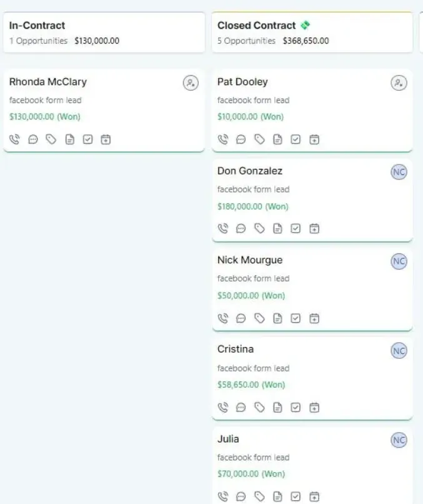
Task: Select the In-Contract stage header
Action: click(x=104, y=33)
